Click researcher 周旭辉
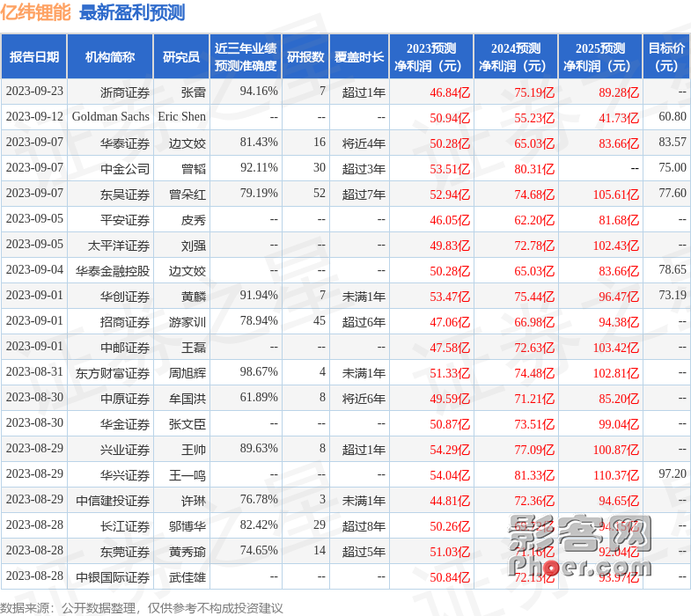Screen dimensions: 691x616 [187, 373]
